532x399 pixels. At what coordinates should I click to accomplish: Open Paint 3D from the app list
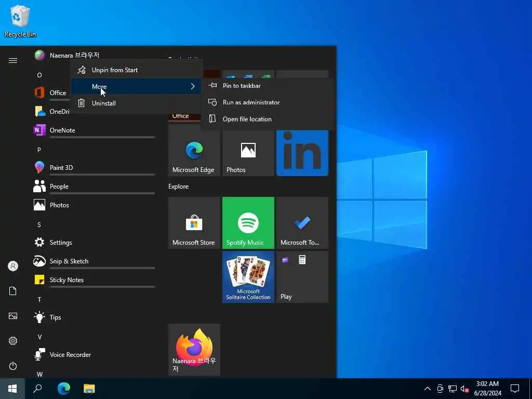[95, 167]
